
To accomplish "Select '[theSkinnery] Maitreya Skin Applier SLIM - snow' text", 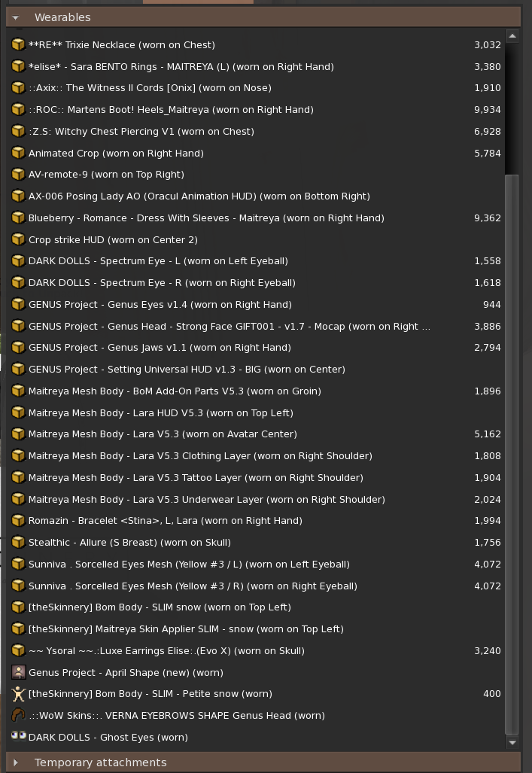I will pyautogui.click(x=186, y=629).
